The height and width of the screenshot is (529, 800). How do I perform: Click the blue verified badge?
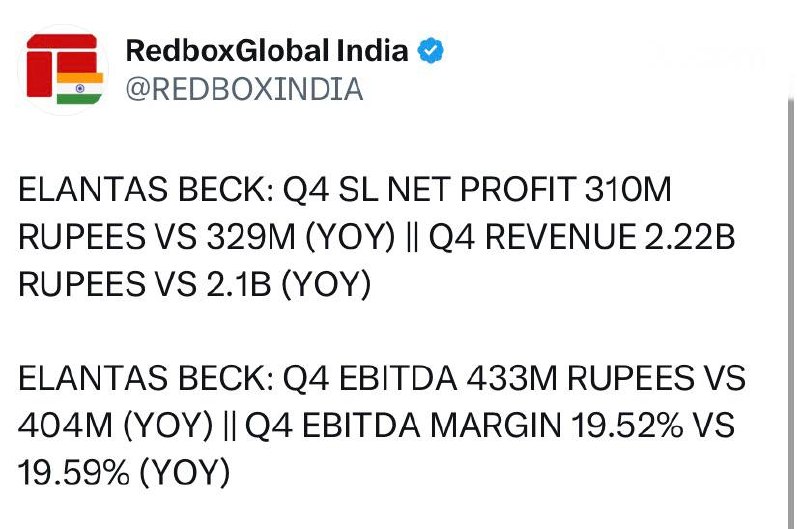[x=431, y=51]
